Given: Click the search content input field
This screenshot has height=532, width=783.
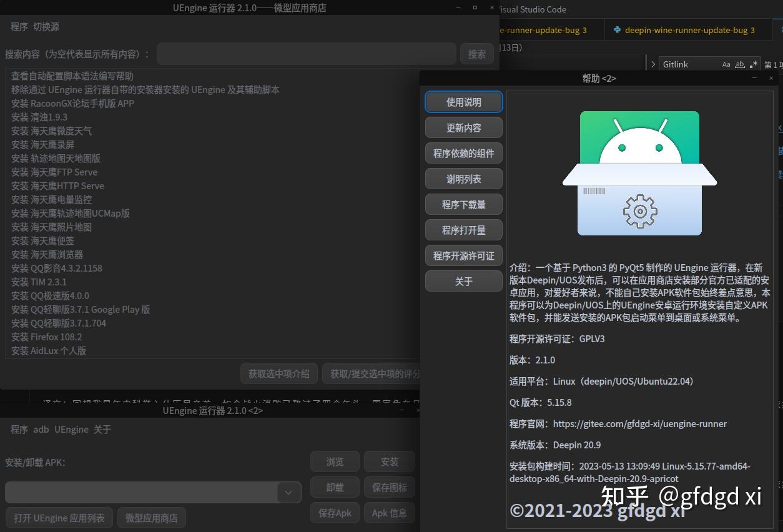Looking at the screenshot, I should [x=306, y=54].
